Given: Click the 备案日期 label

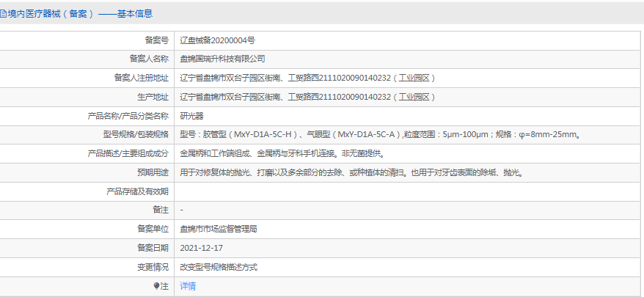Looking at the screenshot, I should point(153,248).
